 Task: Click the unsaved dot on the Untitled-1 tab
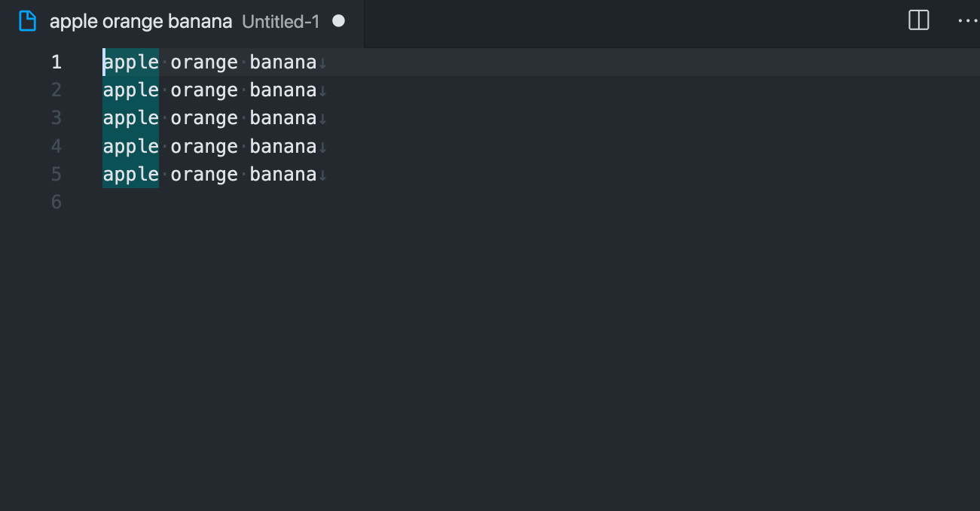(338, 21)
